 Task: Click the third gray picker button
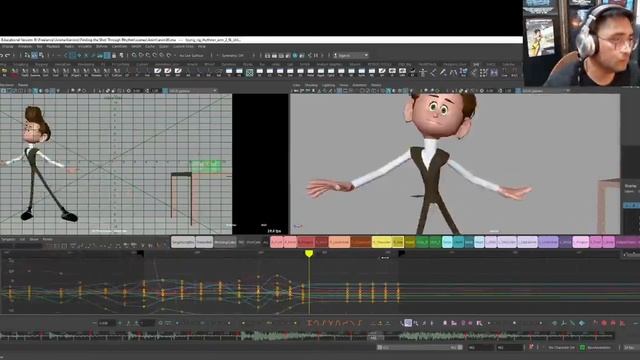pyautogui.click(x=225, y=242)
